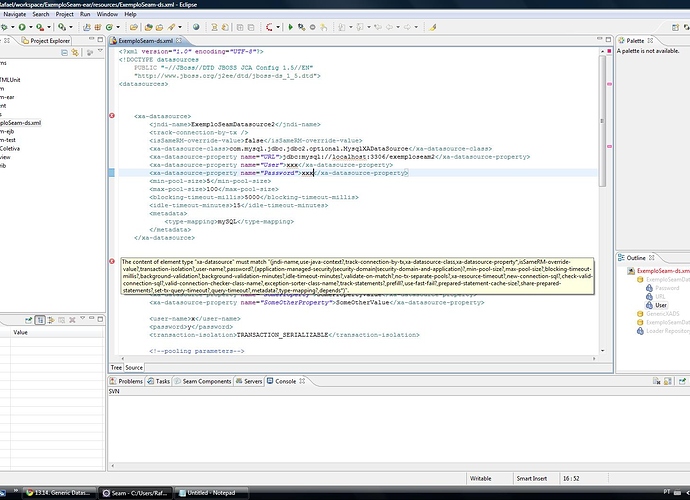Select URL node in Outline
The height and width of the screenshot is (500, 690).
click(660, 297)
